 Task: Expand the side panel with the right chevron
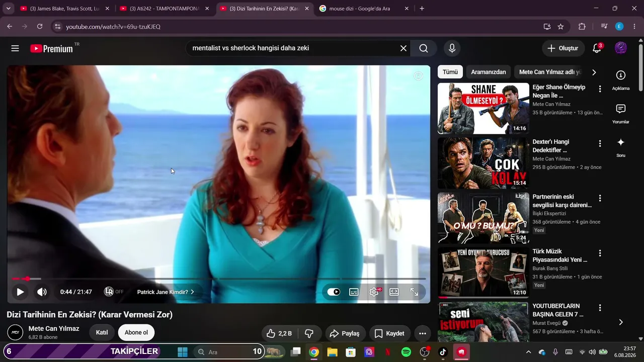621,322
